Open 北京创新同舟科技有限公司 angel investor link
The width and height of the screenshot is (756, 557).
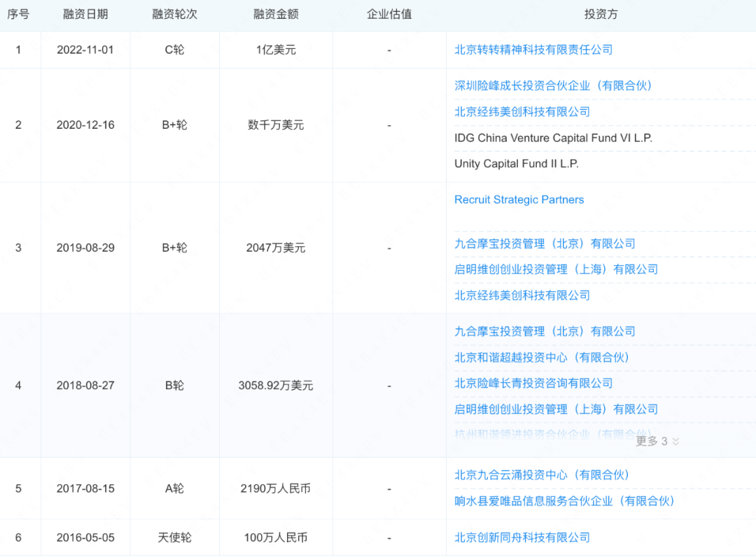click(x=522, y=537)
